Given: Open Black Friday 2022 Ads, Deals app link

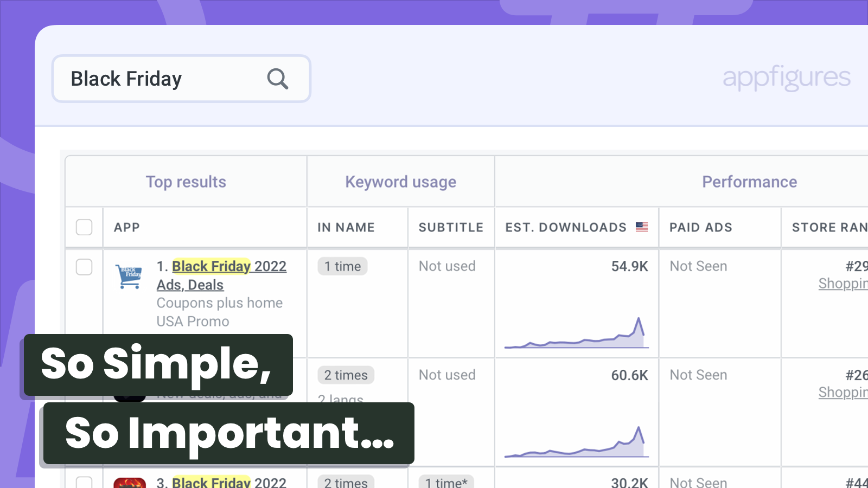Looking at the screenshot, I should (221, 275).
